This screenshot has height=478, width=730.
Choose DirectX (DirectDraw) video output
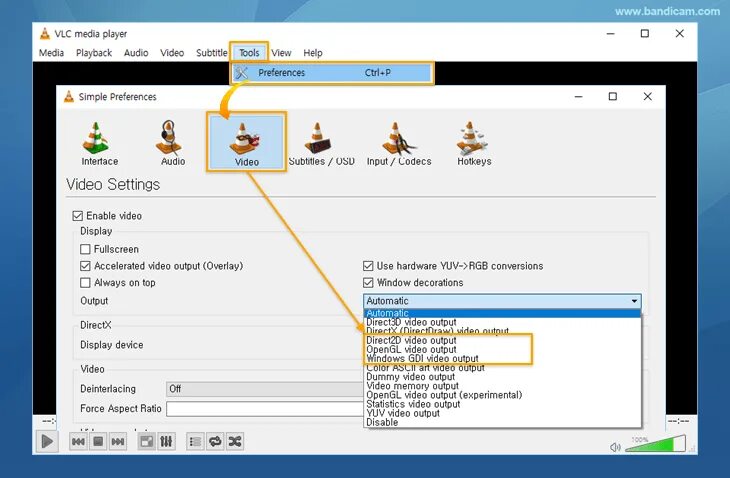(502, 331)
